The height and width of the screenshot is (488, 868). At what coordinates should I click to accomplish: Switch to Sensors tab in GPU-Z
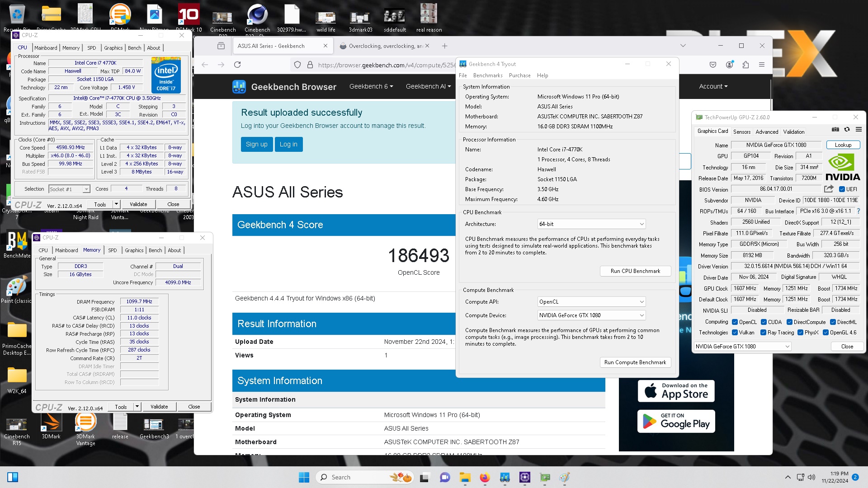click(x=741, y=132)
